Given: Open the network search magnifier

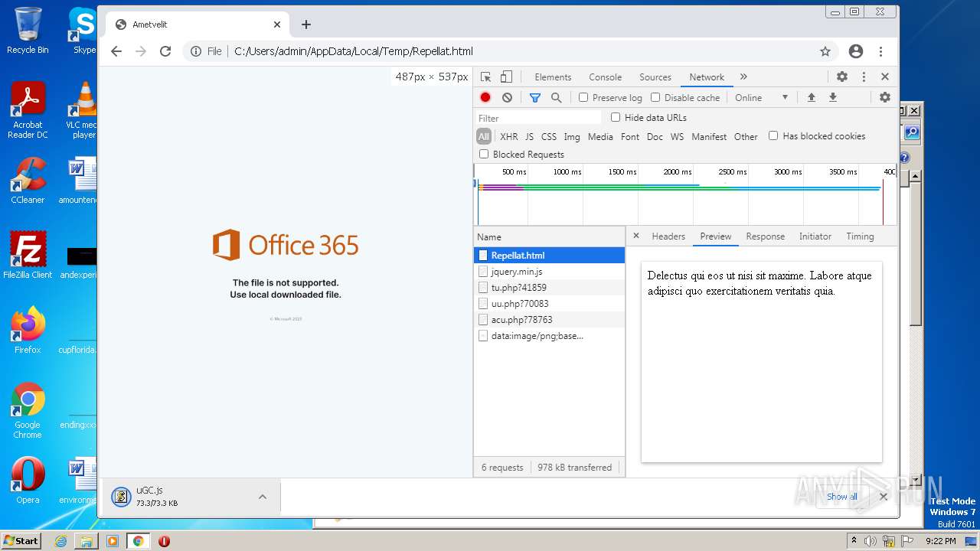Looking at the screenshot, I should tap(557, 97).
